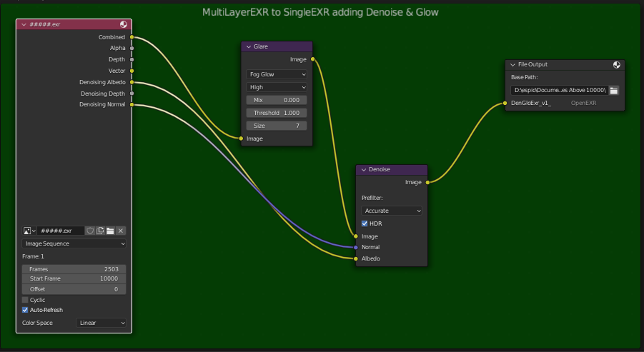Enable fake user shield icon for #####.exr
The image size is (644, 352).
click(x=90, y=231)
